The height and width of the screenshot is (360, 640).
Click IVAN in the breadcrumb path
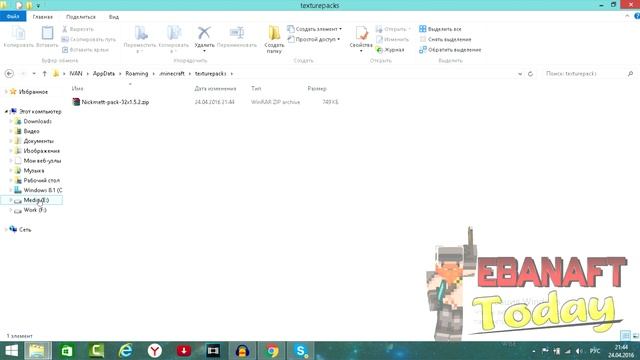tap(76, 73)
